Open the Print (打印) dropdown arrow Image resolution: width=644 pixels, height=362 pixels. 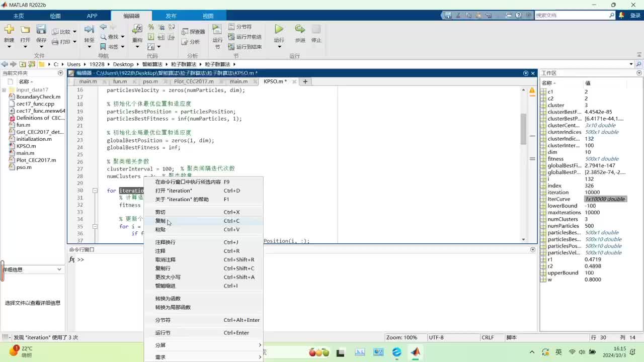pyautogui.click(x=74, y=42)
